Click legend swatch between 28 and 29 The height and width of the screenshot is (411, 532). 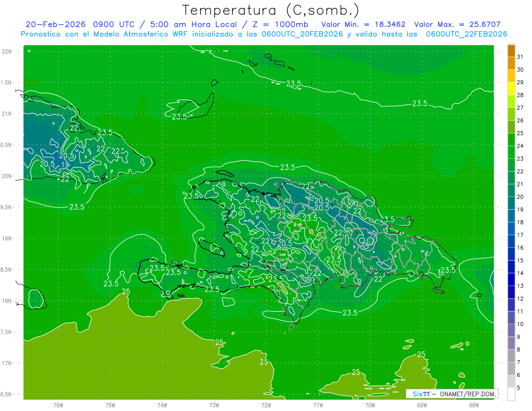[x=511, y=89]
